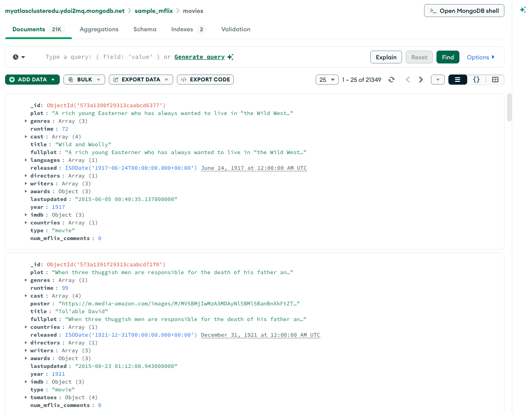Go to next page of documents
Screen dimensions: 532x413
pyautogui.click(x=421, y=80)
